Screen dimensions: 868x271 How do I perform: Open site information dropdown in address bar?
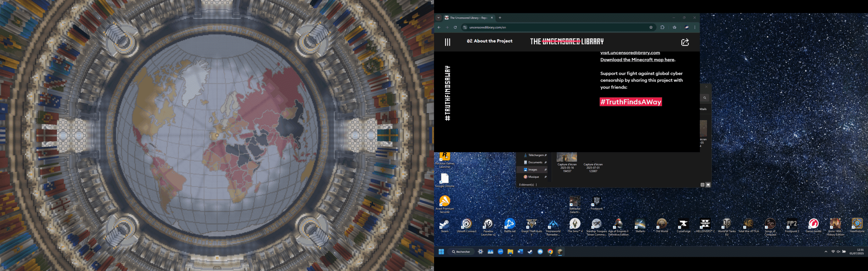pyautogui.click(x=465, y=27)
